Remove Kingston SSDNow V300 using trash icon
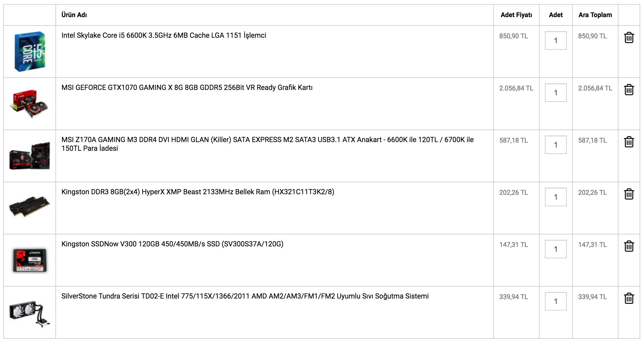The height and width of the screenshot is (342, 644). point(629,246)
